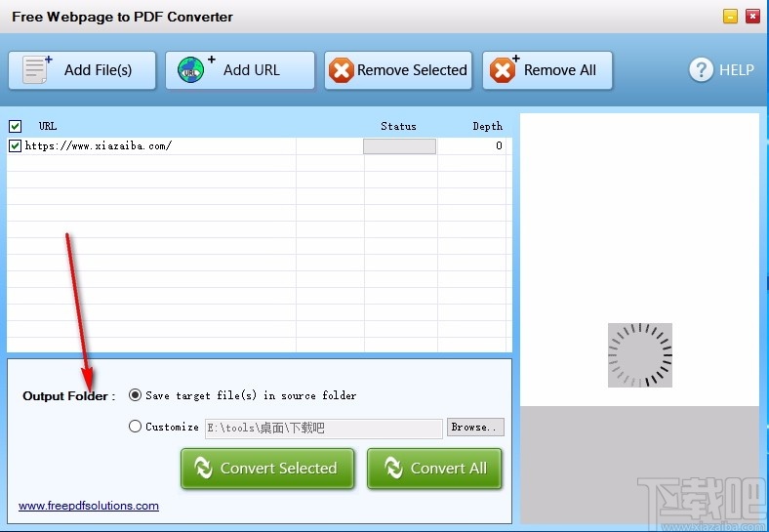Click the depth value 0 cell
Viewport: 769px width, 532px height.
[499, 145]
